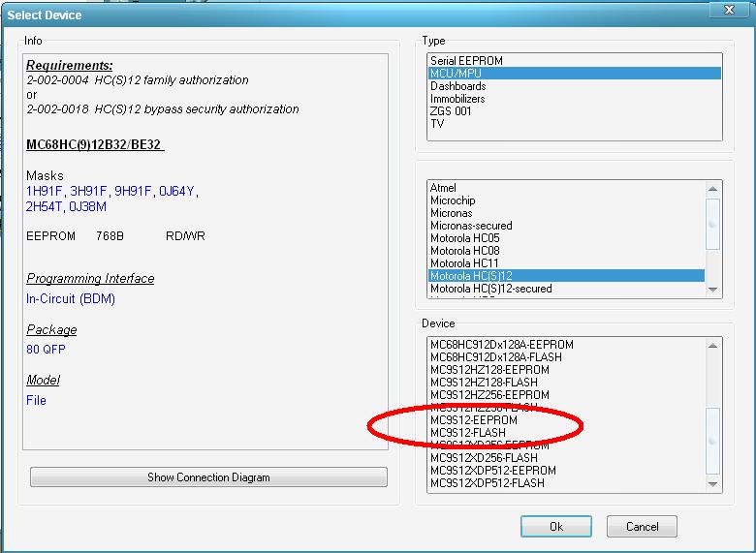Click the manufacturer list scrollbar thumb
756x553 pixels.
(712, 224)
